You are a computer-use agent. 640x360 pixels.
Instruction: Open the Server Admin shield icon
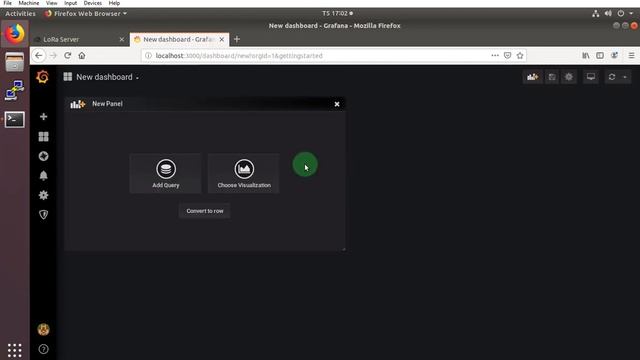coord(43,214)
